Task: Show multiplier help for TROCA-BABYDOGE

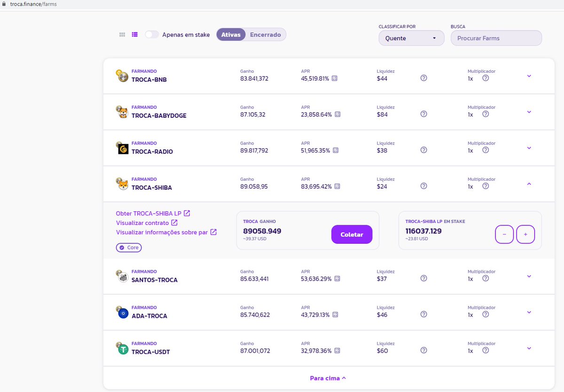Action: click(x=486, y=114)
